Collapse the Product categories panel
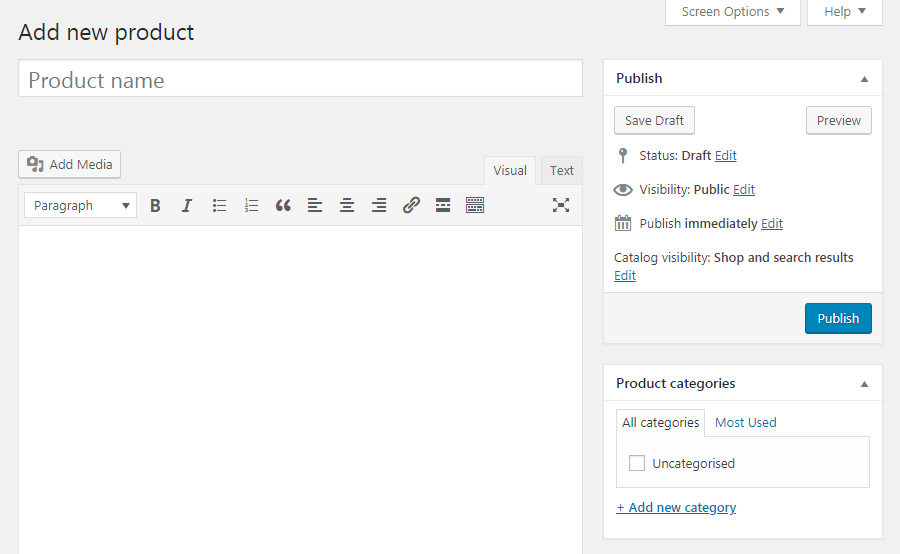The width and height of the screenshot is (900, 554). (x=864, y=383)
